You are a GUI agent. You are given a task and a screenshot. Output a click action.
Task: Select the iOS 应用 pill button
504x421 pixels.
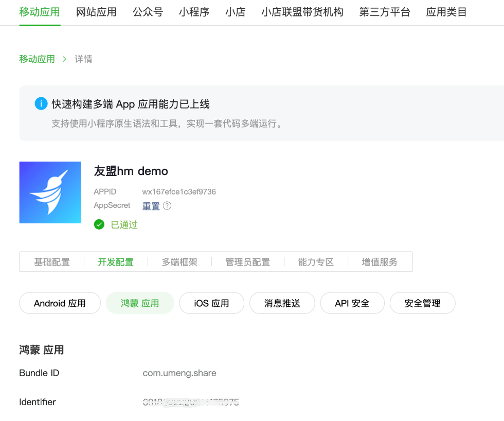coord(211,303)
